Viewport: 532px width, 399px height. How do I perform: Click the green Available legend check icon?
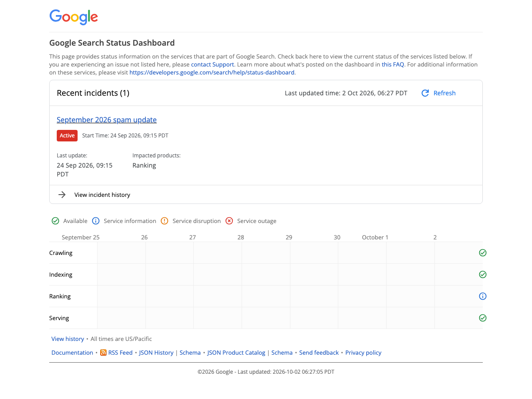tap(55, 221)
